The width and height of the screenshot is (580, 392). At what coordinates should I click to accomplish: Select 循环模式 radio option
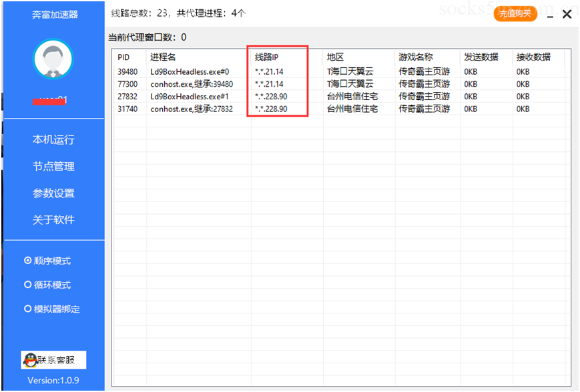pyautogui.click(x=28, y=285)
